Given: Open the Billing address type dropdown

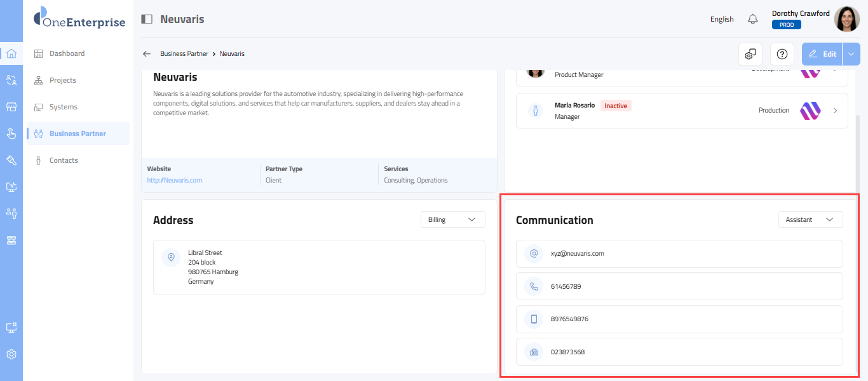Looking at the screenshot, I should pos(452,219).
